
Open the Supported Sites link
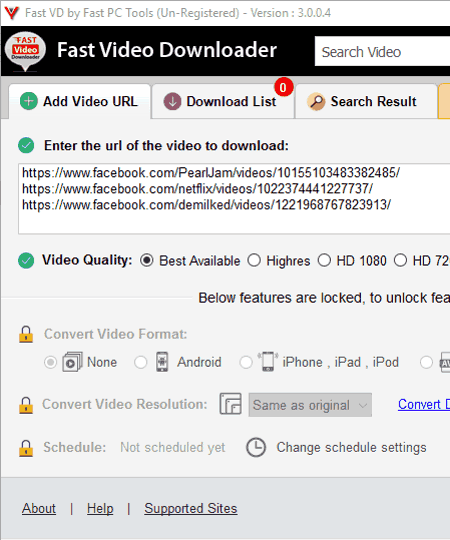[191, 508]
